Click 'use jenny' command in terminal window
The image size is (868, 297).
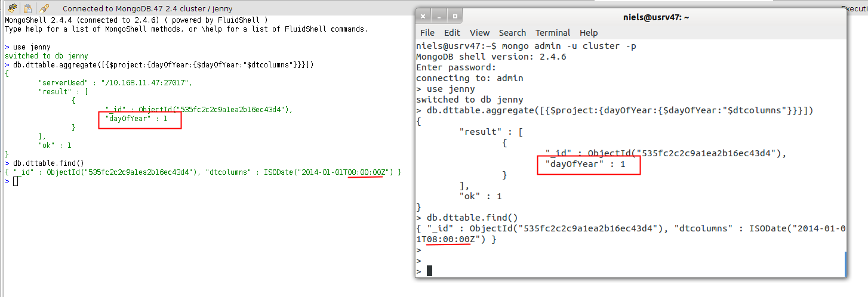click(451, 89)
